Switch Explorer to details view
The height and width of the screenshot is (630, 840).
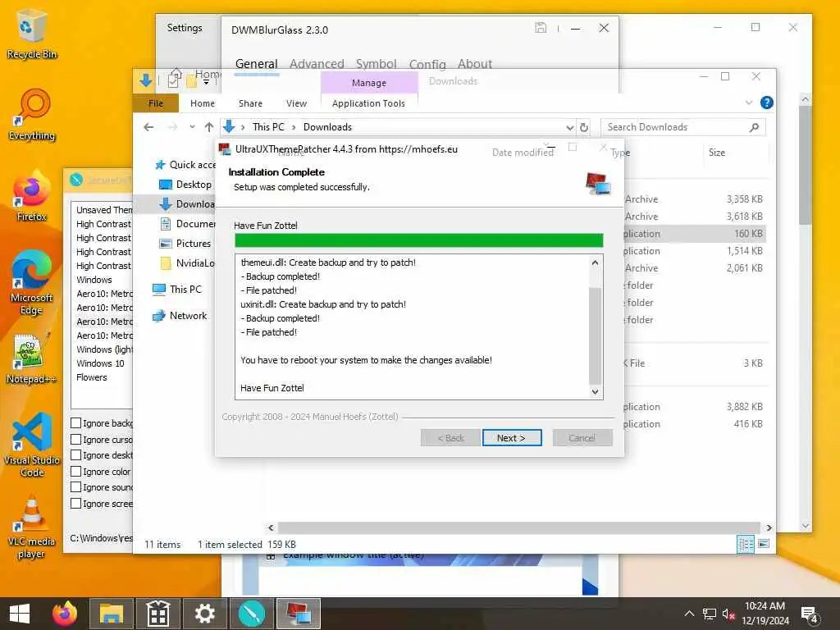click(x=746, y=544)
